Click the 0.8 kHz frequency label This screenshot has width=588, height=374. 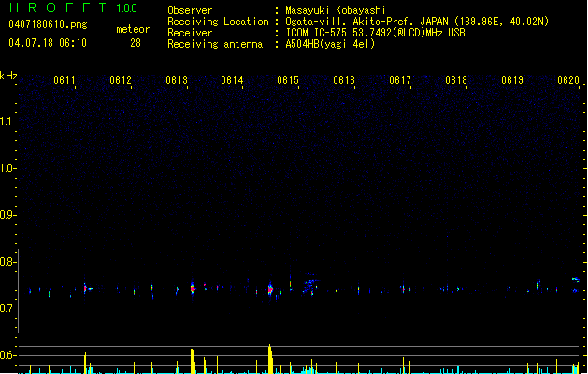(7, 262)
